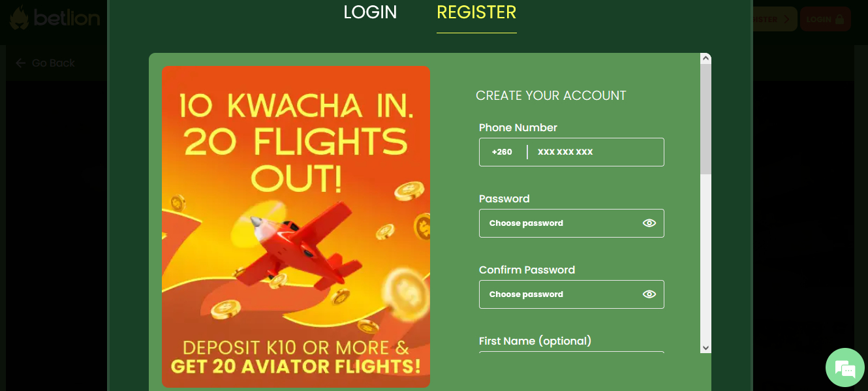Reveal the Password using the eye icon
The width and height of the screenshot is (868, 391).
click(x=649, y=223)
